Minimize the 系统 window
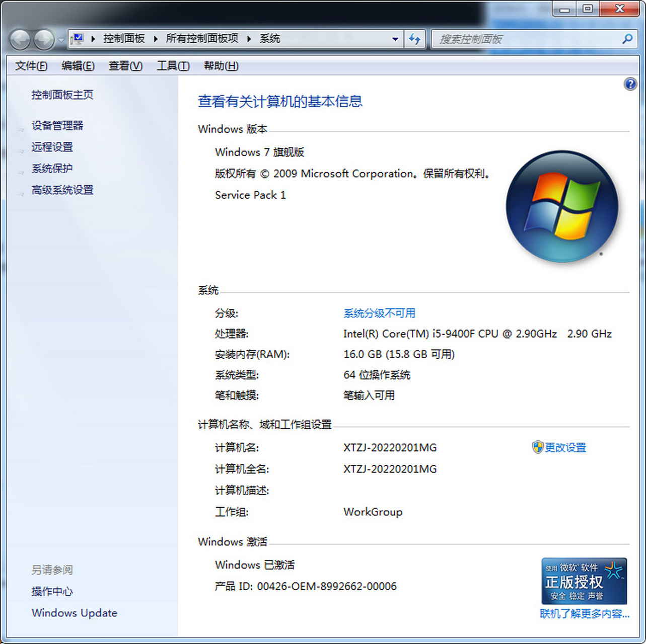Screen dimensions: 646x644 (564, 9)
